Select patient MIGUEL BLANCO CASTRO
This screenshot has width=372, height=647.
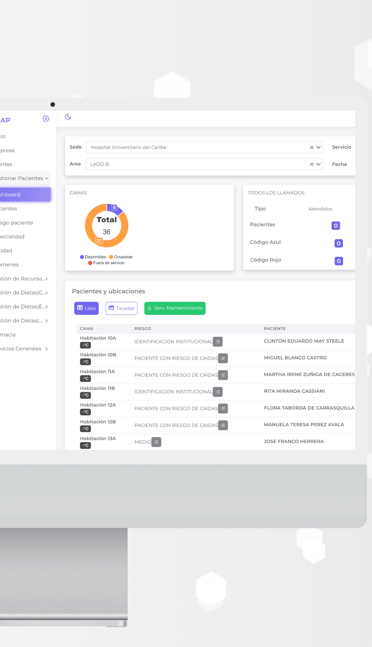pos(295,358)
